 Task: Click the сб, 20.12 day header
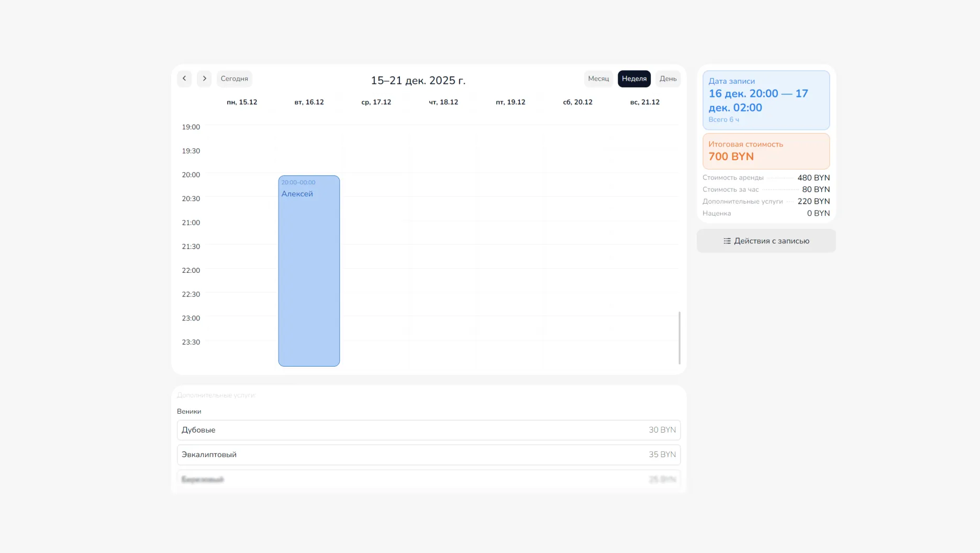(577, 102)
